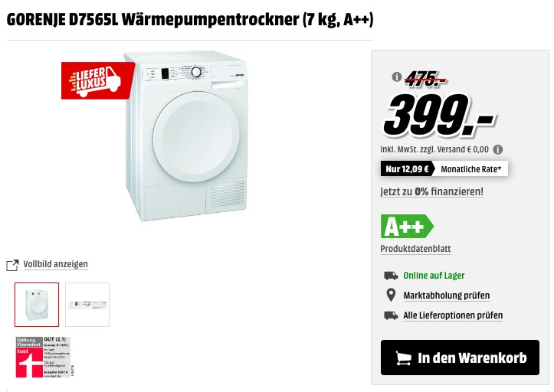The width and height of the screenshot is (554, 392).
Task: Click the location pin icon for Marktabholung
Action: tap(391, 296)
